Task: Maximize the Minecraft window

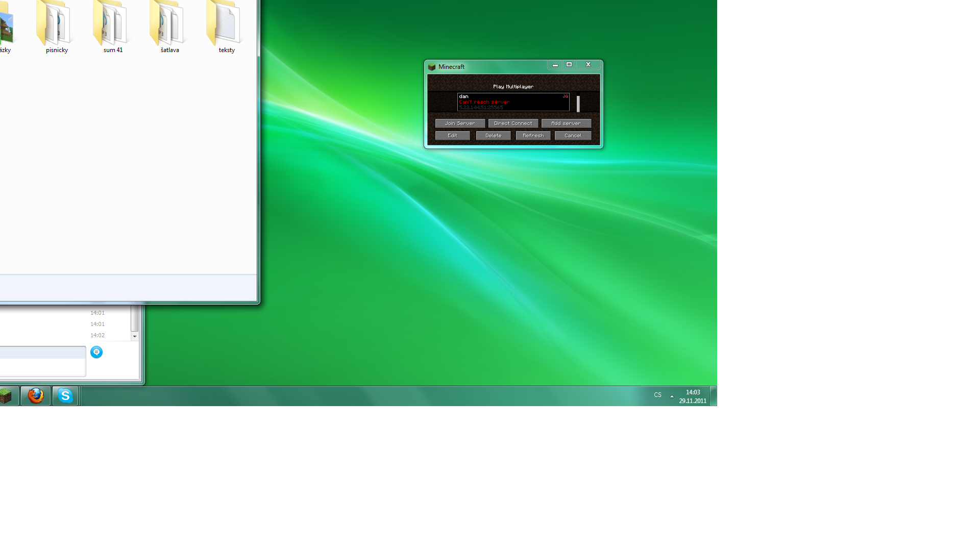Action: [x=569, y=65]
